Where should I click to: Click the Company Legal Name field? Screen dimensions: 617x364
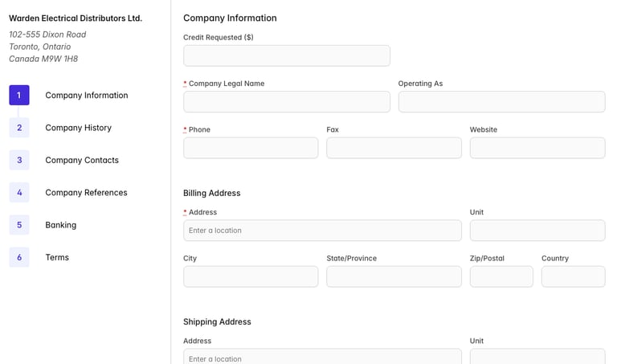point(286,102)
